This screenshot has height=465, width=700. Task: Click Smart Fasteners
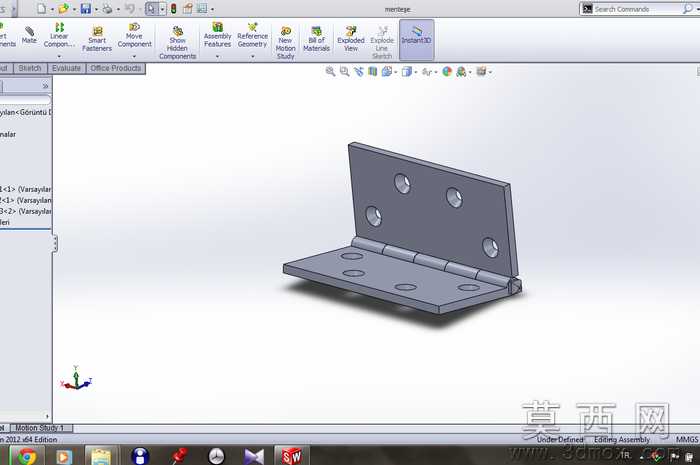tap(97, 39)
